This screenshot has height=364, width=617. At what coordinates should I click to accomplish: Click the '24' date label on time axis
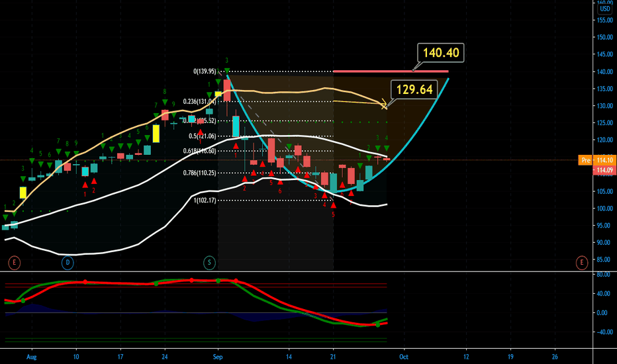pyautogui.click(x=164, y=357)
